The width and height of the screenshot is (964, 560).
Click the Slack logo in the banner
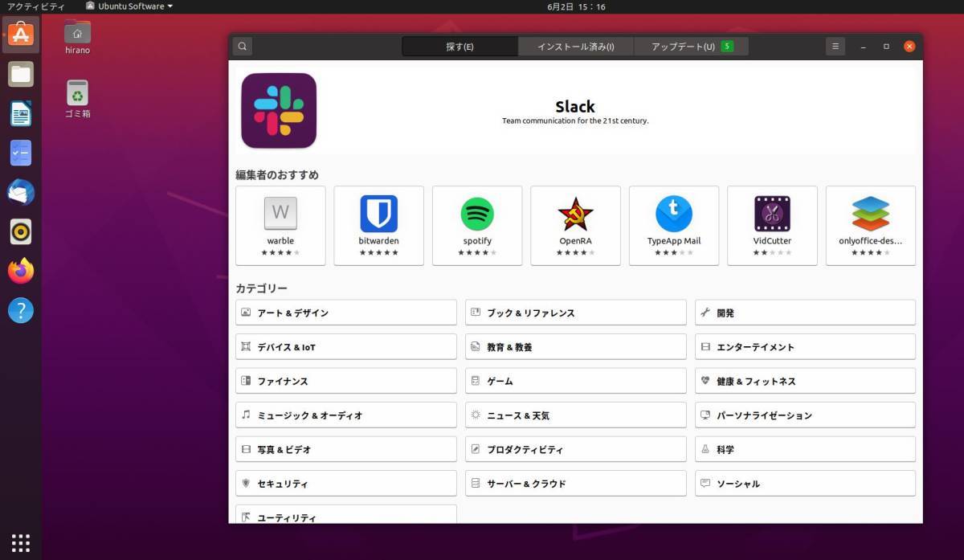[279, 111]
